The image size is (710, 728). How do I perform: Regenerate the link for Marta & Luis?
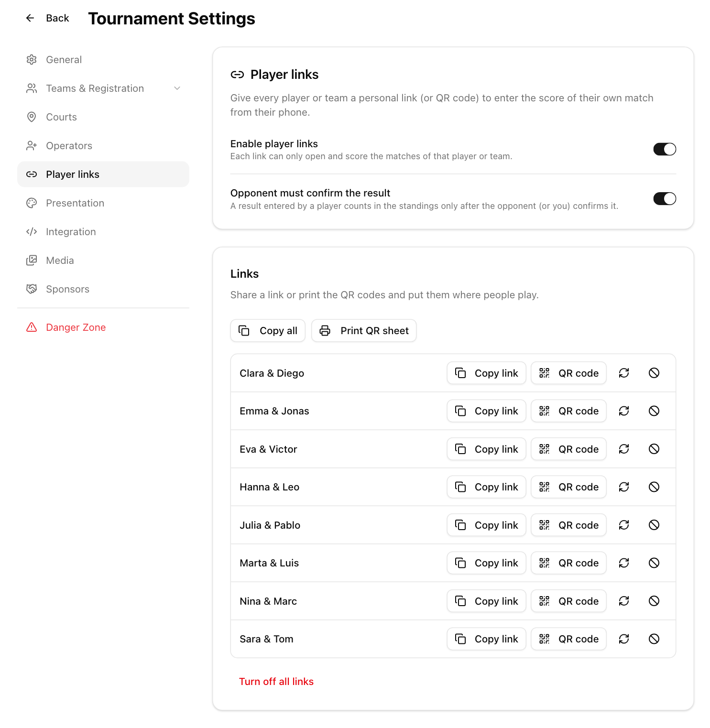624,563
